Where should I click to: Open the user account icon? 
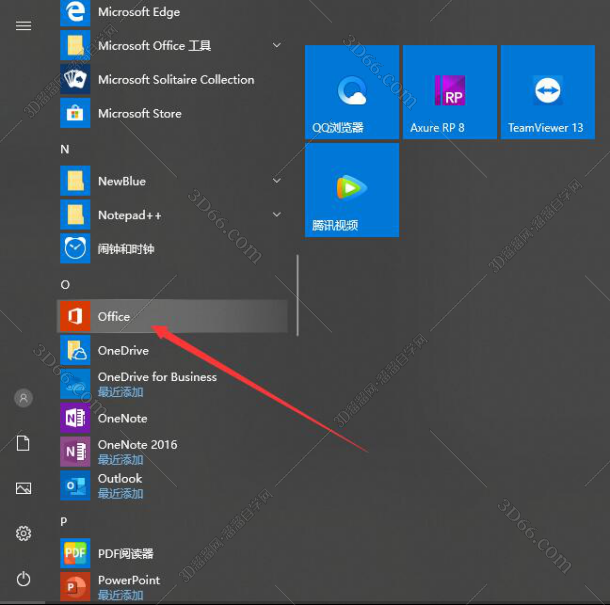click(23, 398)
